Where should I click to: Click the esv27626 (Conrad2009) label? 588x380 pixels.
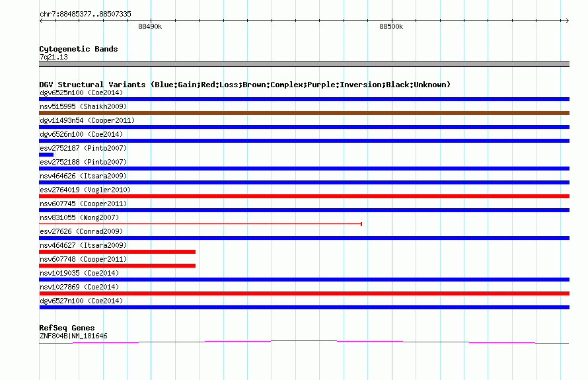81,231
